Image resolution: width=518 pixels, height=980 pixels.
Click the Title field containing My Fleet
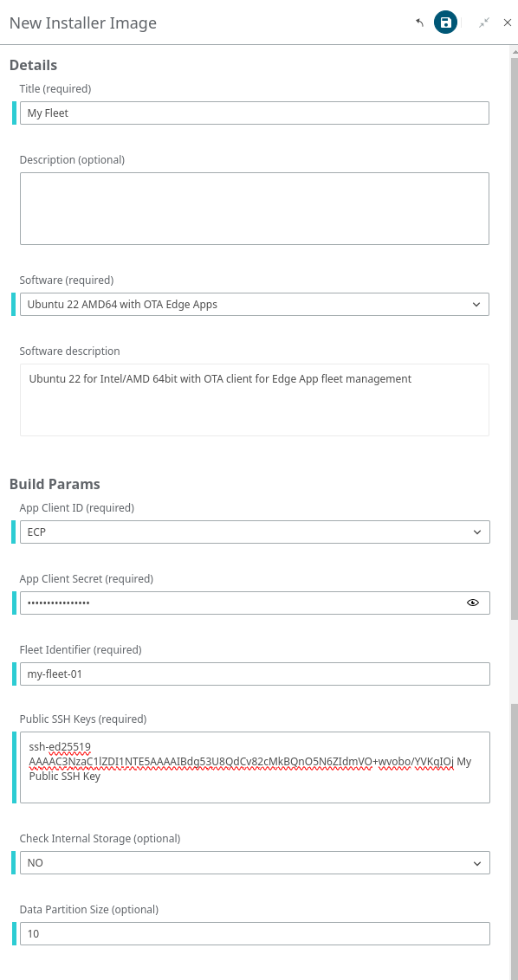point(255,113)
